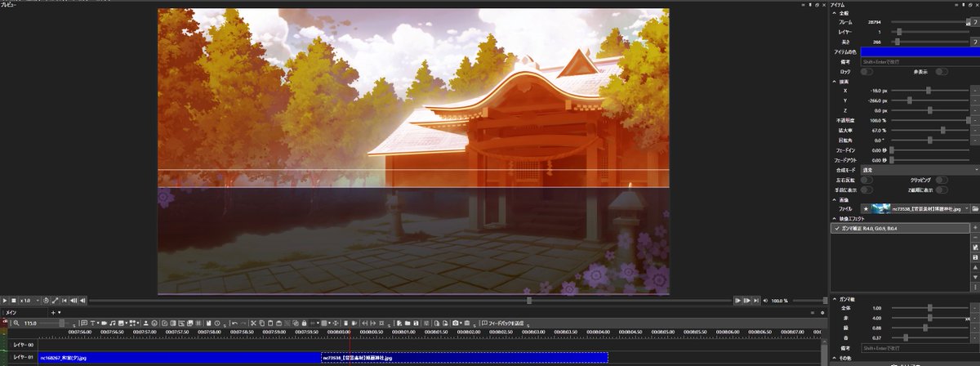Collapse the 画像 section
This screenshot has height=366, width=980.
click(x=834, y=199)
